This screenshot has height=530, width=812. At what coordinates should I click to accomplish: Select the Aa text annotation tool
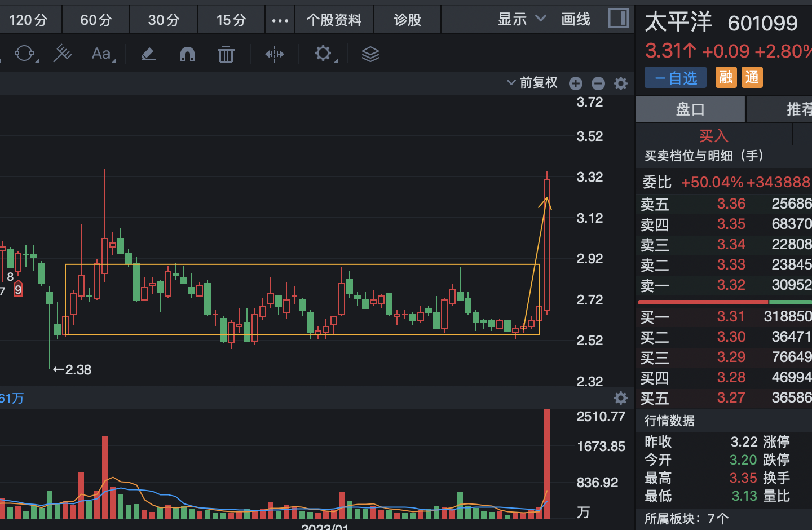point(102,54)
